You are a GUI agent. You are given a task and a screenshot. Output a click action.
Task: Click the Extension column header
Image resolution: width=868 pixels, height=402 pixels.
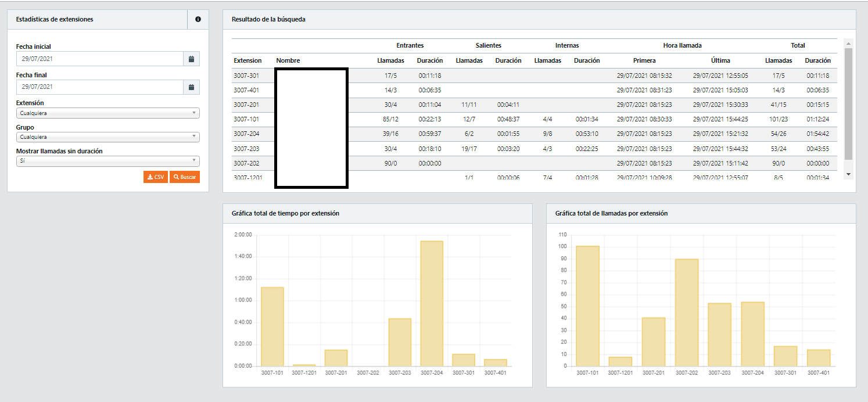[x=248, y=60]
